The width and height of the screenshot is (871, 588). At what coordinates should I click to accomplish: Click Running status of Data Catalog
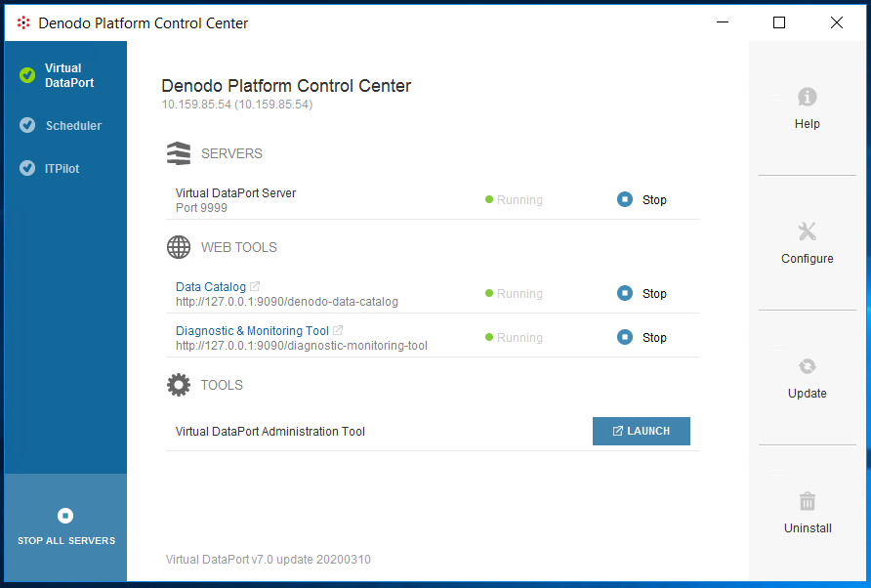coord(514,293)
